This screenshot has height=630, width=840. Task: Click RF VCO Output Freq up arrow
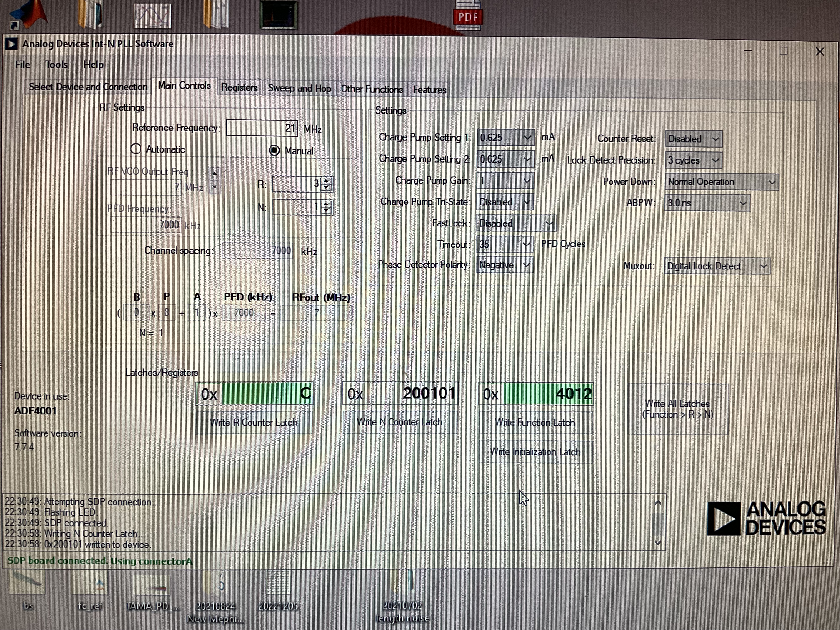[x=215, y=174]
